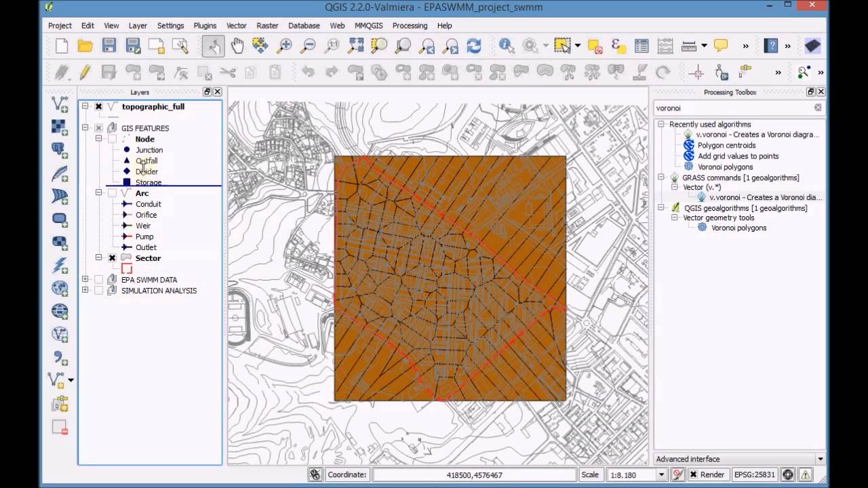
Task: Expand the EPA SWMM DATA group
Action: (x=85, y=280)
